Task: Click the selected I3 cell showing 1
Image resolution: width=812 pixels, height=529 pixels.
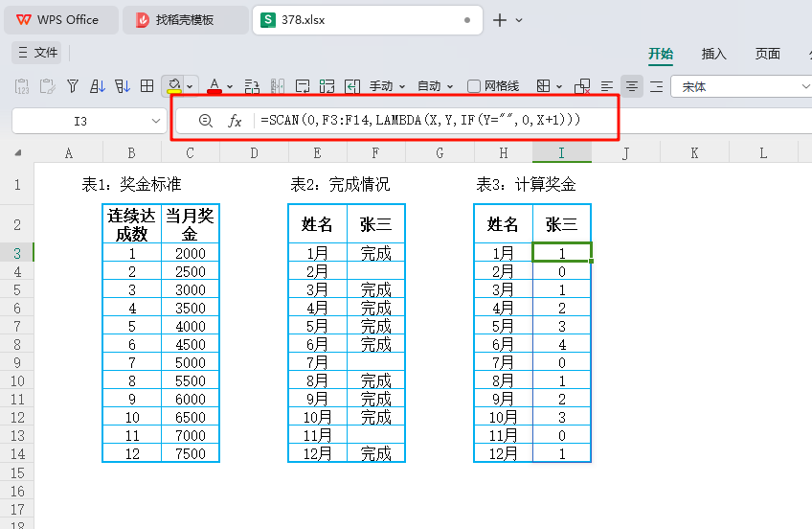Action: pyautogui.click(x=562, y=253)
